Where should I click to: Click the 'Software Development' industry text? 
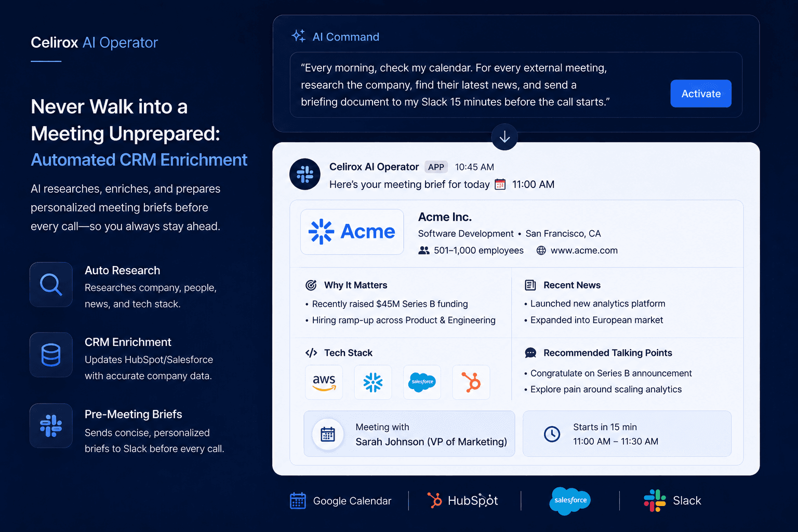coord(466,234)
